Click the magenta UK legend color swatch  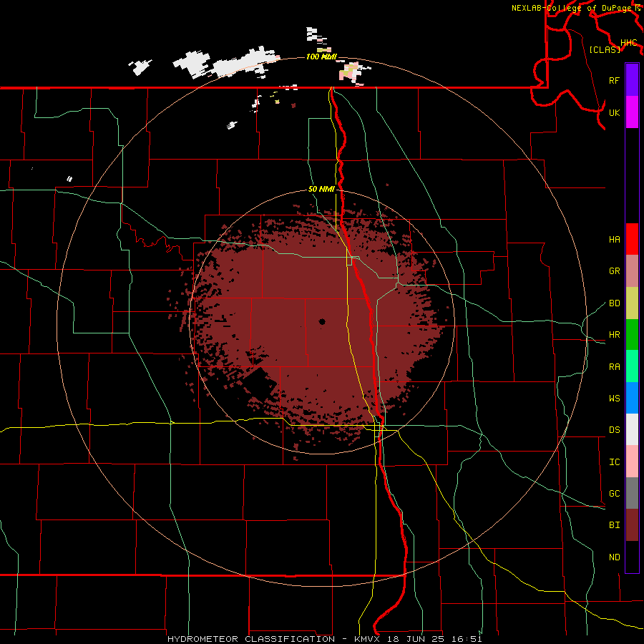[x=632, y=112]
